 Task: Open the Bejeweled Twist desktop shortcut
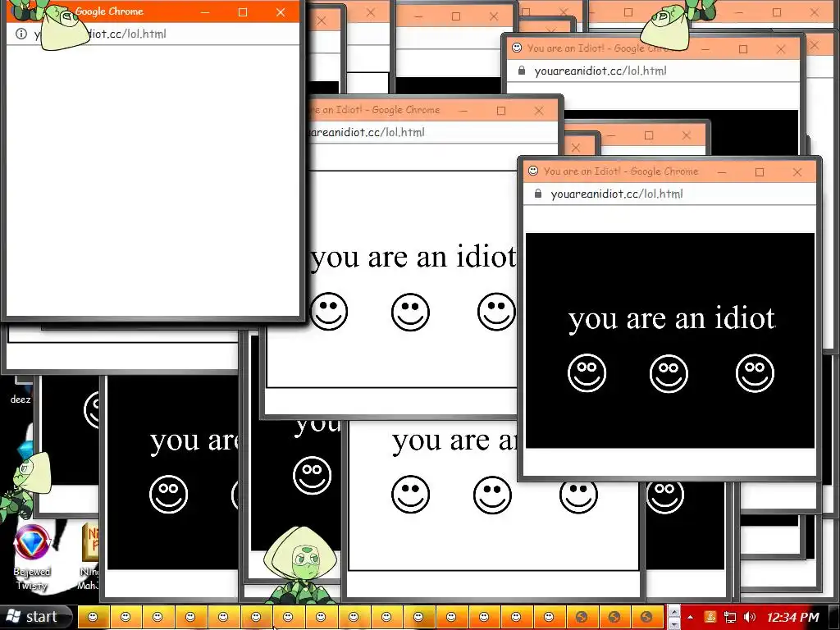click(x=32, y=557)
